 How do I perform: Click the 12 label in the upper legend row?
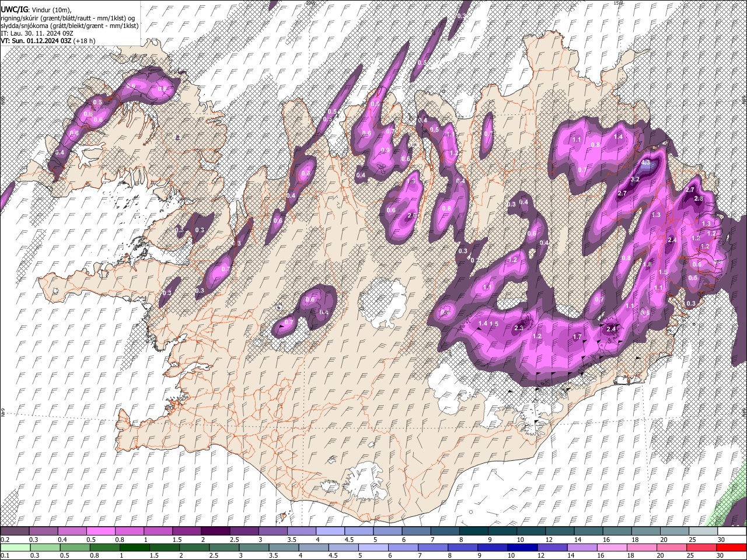pos(549,540)
